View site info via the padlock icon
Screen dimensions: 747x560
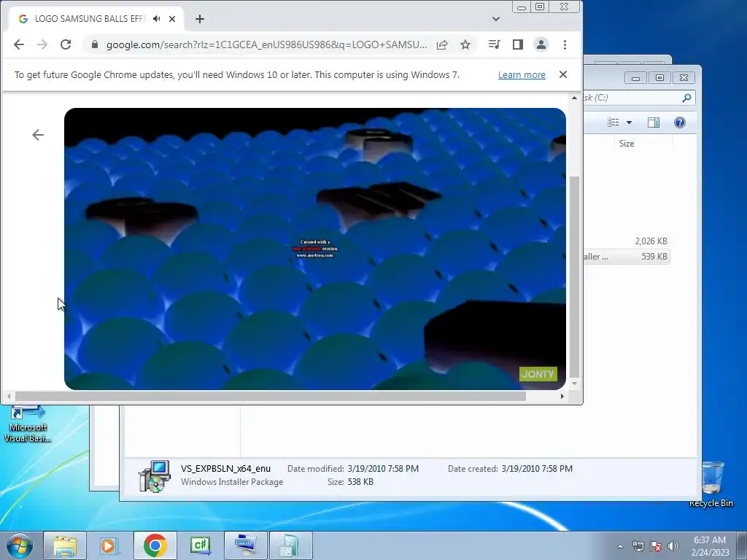[x=95, y=44]
